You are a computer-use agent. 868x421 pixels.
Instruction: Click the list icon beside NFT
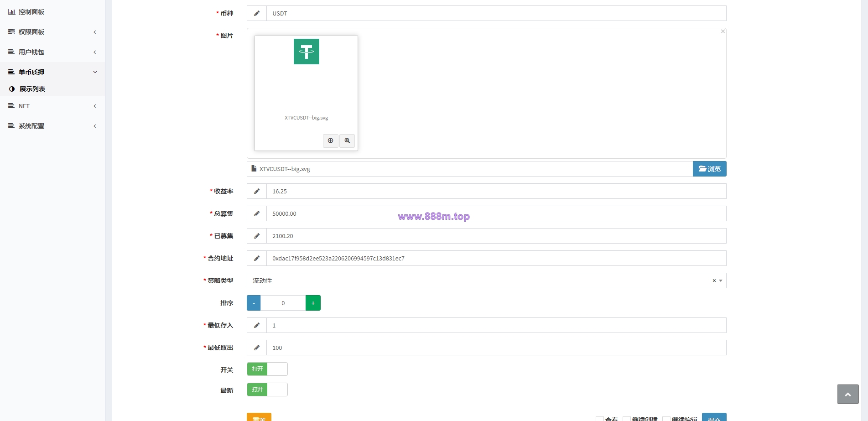[11, 106]
